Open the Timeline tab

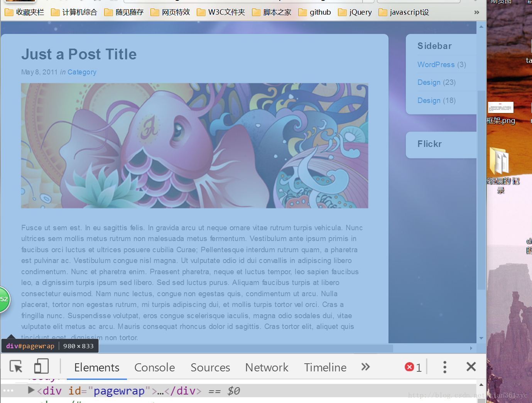pos(325,367)
